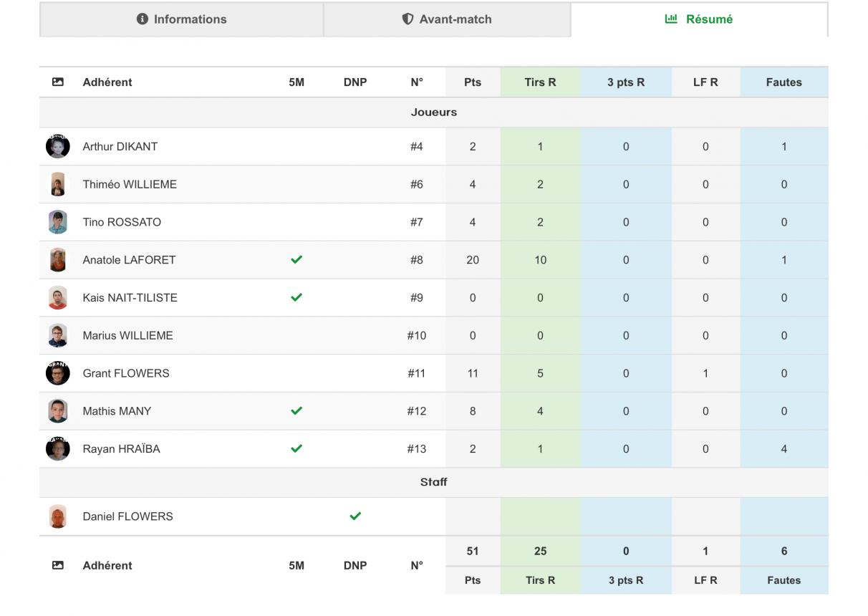Screen dimensions: 868x616
Task: Select the Résumé tab
Action: [x=699, y=19]
